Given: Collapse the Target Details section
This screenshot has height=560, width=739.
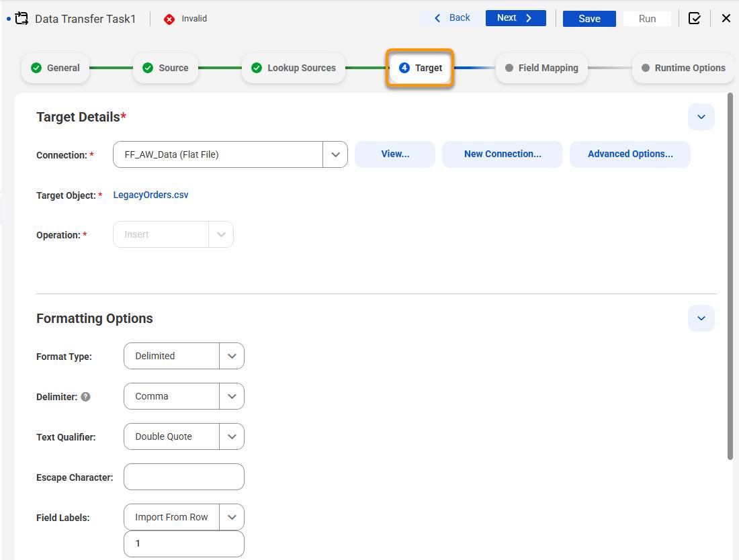Looking at the screenshot, I should [701, 117].
